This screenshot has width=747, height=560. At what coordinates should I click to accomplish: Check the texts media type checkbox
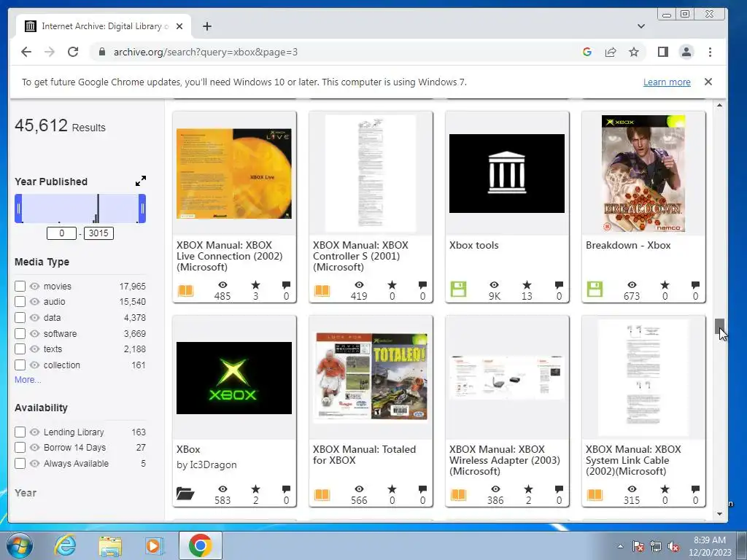tap(20, 349)
